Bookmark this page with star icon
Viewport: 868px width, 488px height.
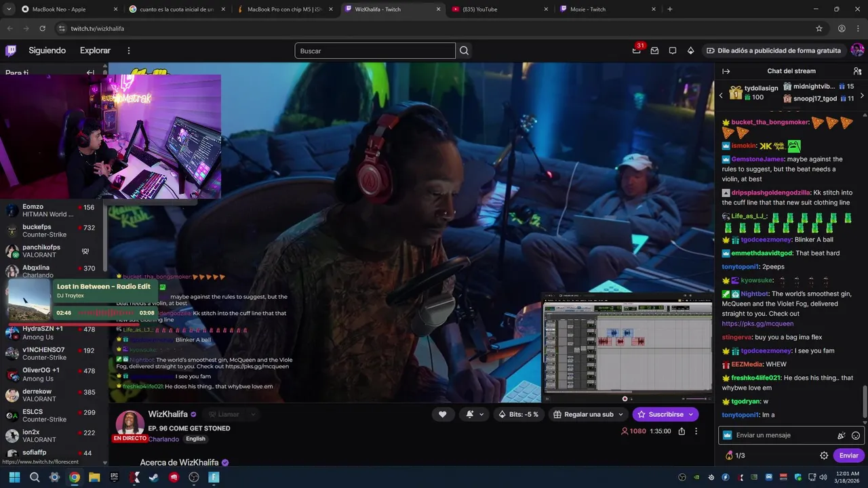coord(819,28)
